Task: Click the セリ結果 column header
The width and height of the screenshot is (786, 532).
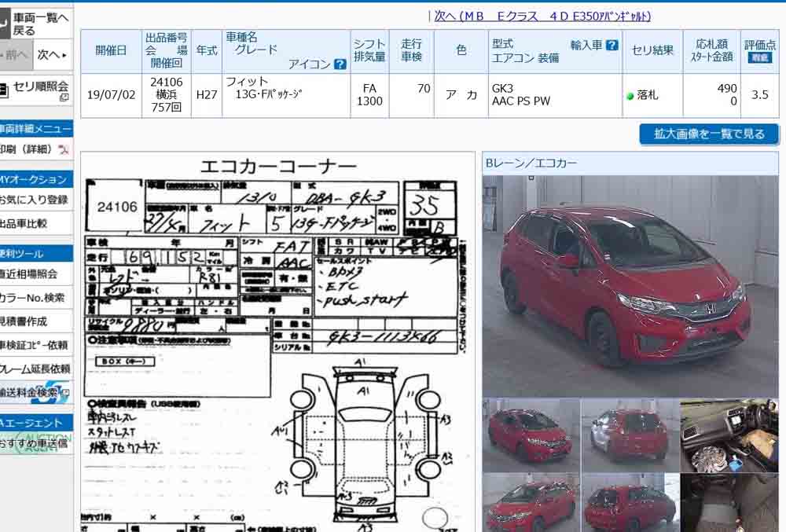Action: [652, 51]
